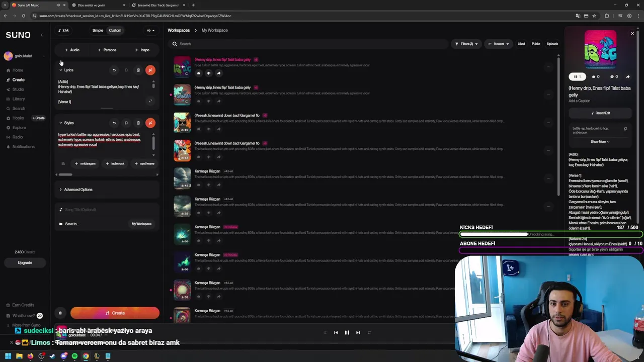The height and width of the screenshot is (362, 644).
Task: Click the Song Title input field
Action: coord(107,210)
